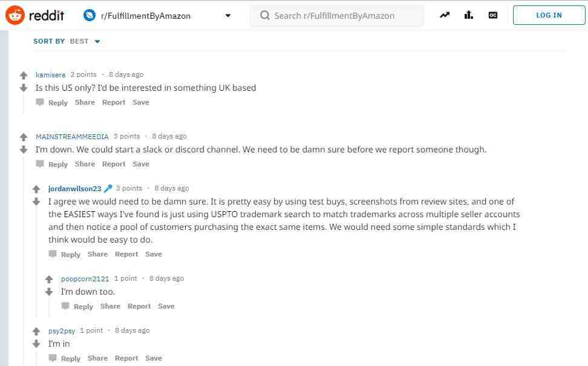588x366 pixels.
Task: Expand the r/FulfillmentByAmazon community dropdown arrow
Action: (x=227, y=16)
